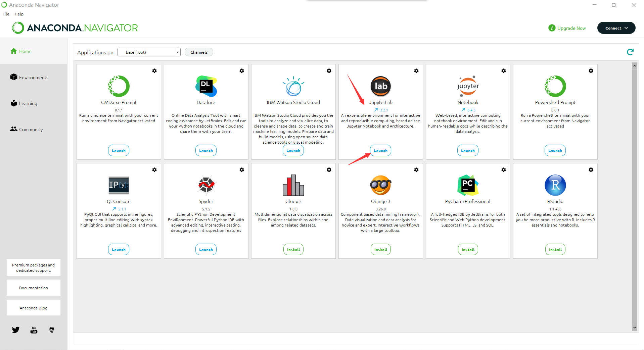Open Anaconda Twitter page icon
This screenshot has width=644, height=350.
pyautogui.click(x=16, y=330)
